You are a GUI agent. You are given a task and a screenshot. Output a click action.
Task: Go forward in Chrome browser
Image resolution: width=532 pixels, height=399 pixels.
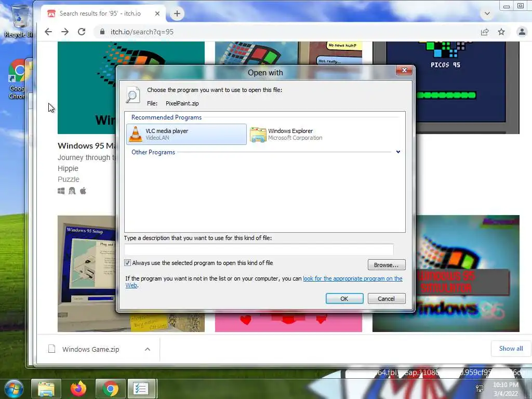click(x=65, y=32)
